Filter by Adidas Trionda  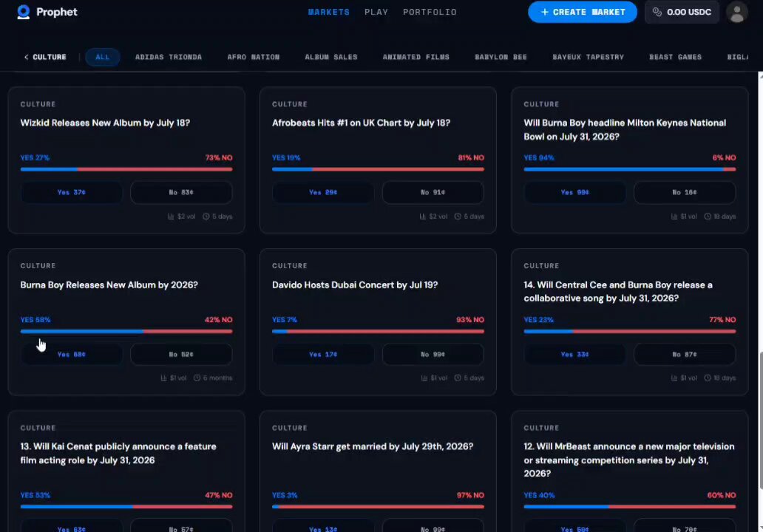click(169, 57)
